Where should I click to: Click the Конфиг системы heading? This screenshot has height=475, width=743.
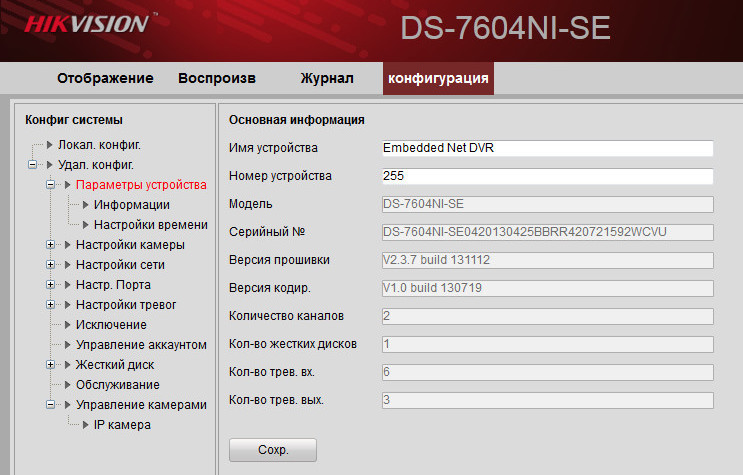(74, 120)
